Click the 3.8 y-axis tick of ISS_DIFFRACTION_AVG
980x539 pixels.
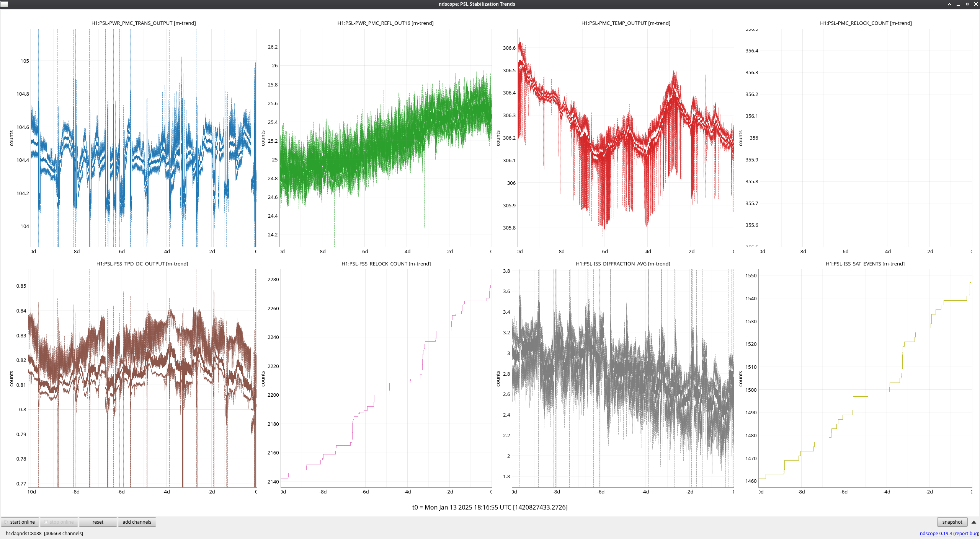point(506,271)
